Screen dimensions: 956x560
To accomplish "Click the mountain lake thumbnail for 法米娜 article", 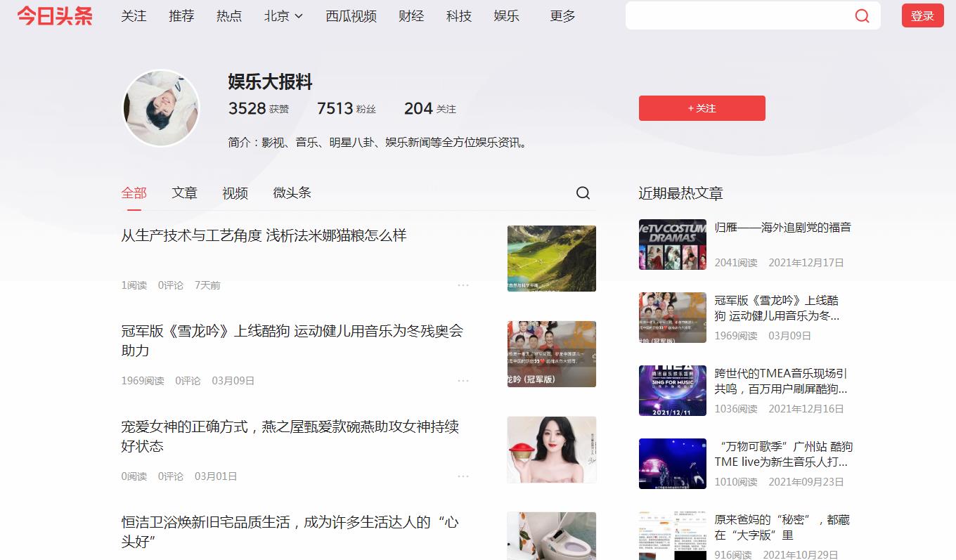I will click(552, 259).
